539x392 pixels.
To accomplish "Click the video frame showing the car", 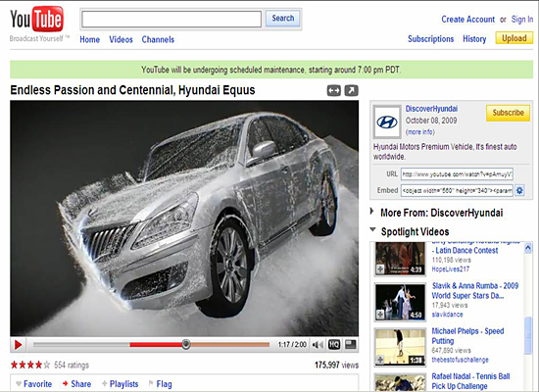I will click(x=184, y=218).
